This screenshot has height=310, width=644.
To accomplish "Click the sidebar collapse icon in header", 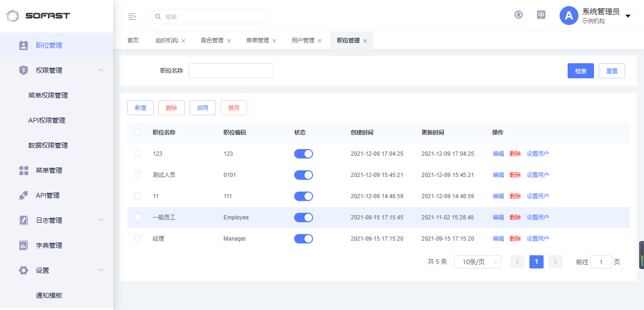I will pos(132,17).
